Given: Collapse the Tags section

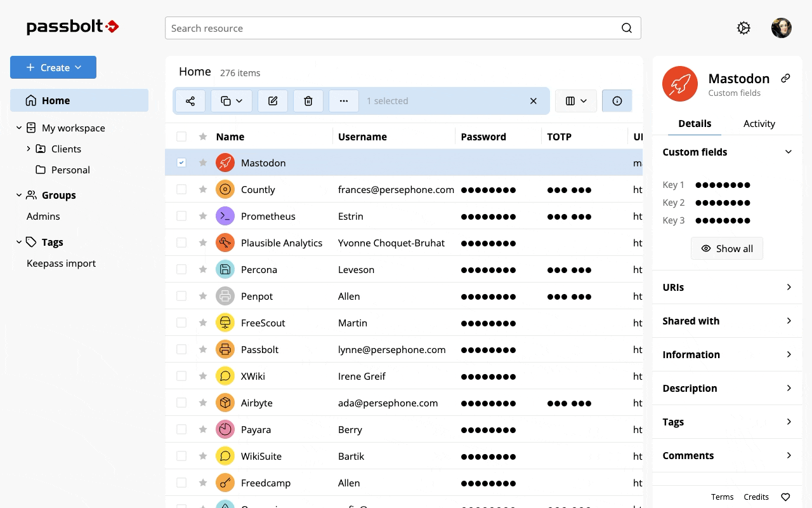Looking at the screenshot, I should [x=19, y=242].
